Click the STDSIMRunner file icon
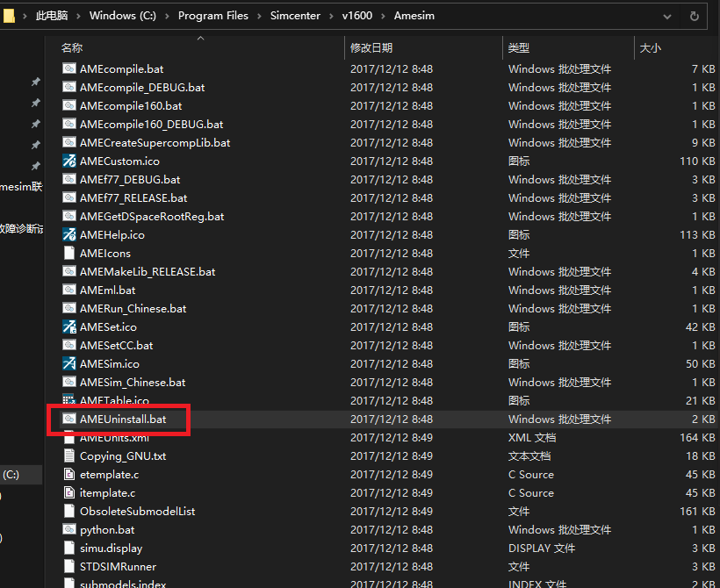This screenshot has width=720, height=588. (68, 566)
